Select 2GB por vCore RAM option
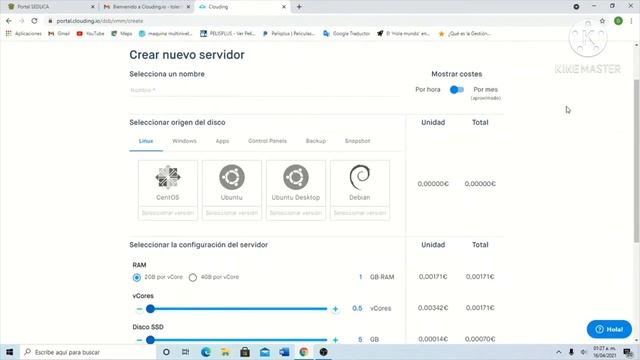Screen dimensions: 640x360 137,278
